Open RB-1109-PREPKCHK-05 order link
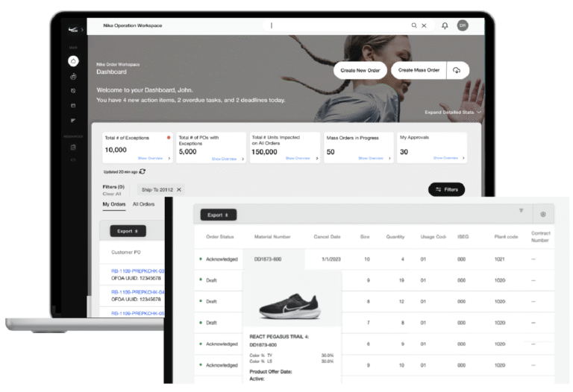Screen dimensions: 573x392 [x=138, y=313]
